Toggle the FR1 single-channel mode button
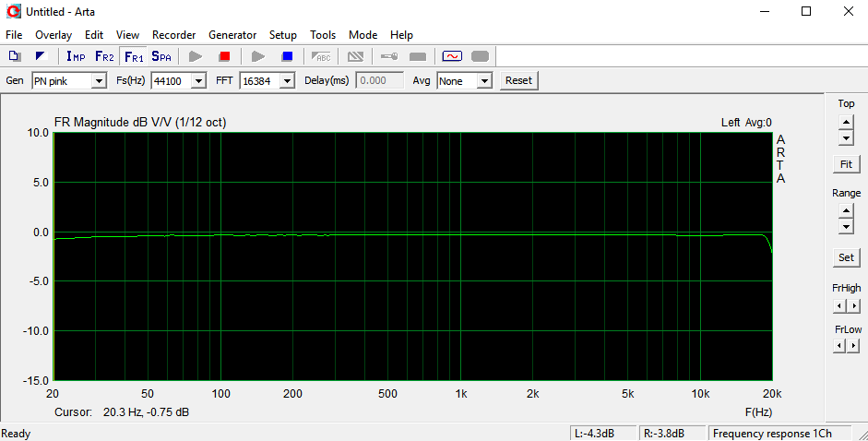Screen dimensions: 868x441 (x=134, y=56)
